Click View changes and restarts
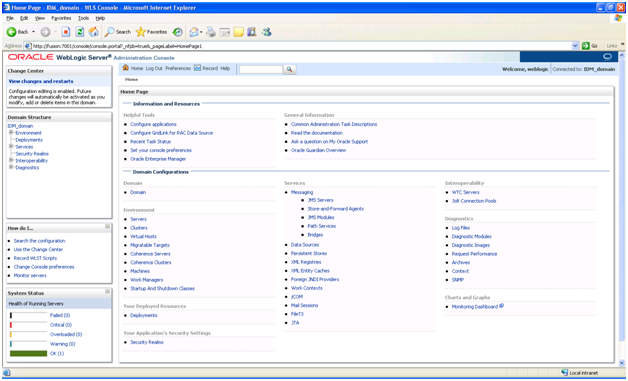 pos(41,81)
